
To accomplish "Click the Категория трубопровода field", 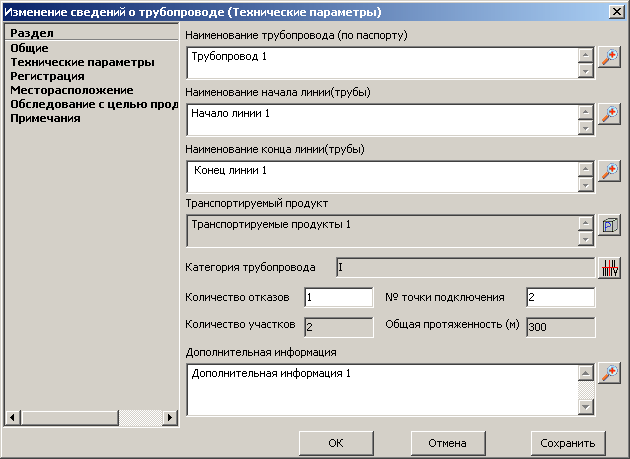I will click(x=465, y=268).
